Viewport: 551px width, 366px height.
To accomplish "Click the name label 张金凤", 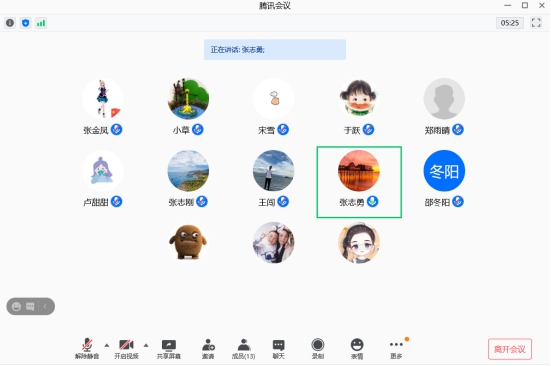I will pyautogui.click(x=96, y=130).
